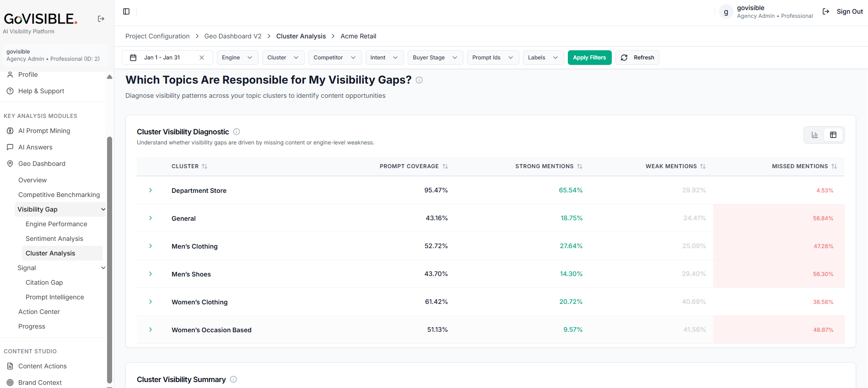Clear the Jan 1 - Jan 31 date range
The image size is (868, 388).
point(202,58)
